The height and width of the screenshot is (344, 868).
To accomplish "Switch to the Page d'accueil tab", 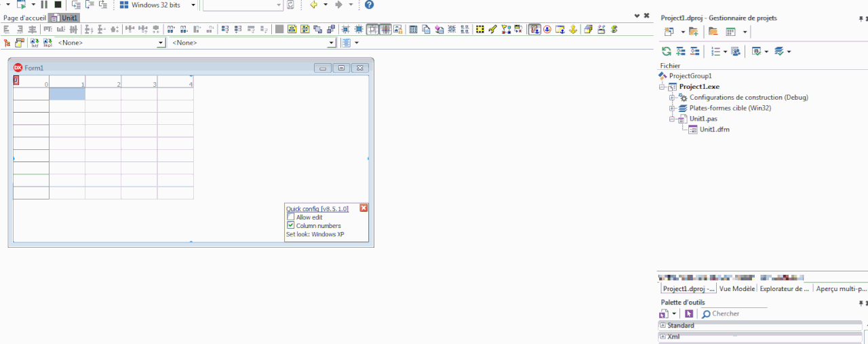I will coord(24,18).
